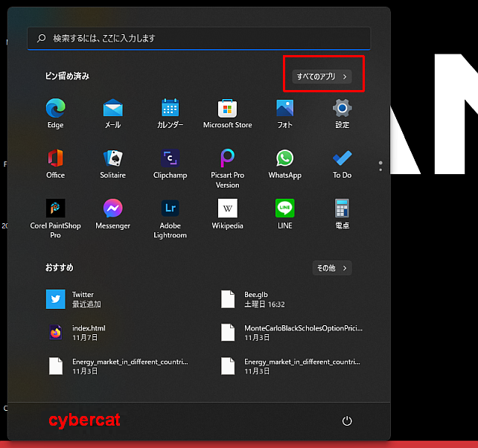Viewport: 478px width, 448px height.
Task: Open the Edge browser app
Action: [x=56, y=113]
